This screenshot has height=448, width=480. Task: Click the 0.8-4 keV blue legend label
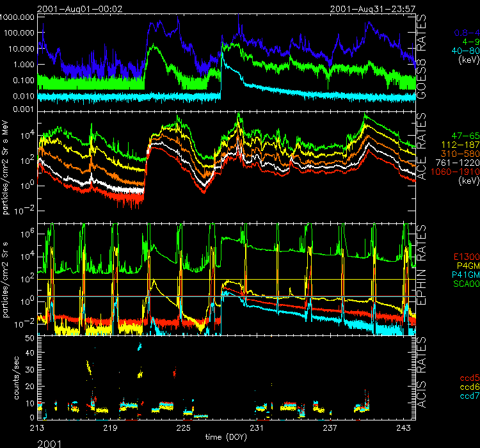467,32
